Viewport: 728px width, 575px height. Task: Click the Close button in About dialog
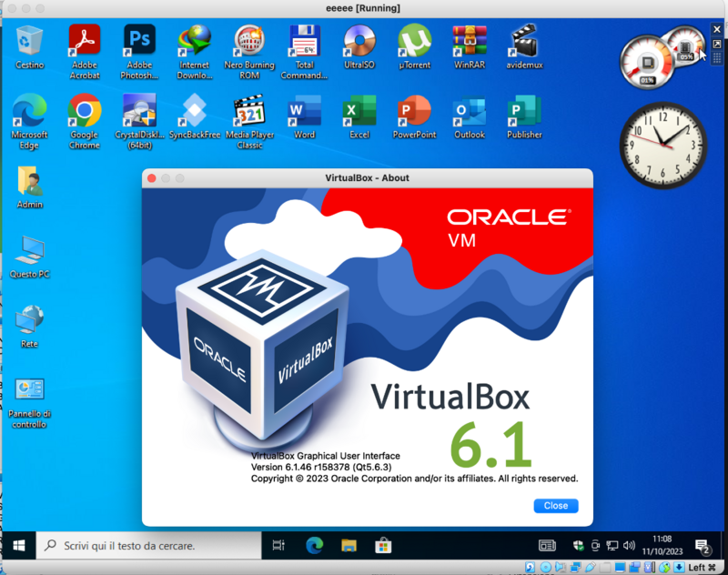click(556, 505)
